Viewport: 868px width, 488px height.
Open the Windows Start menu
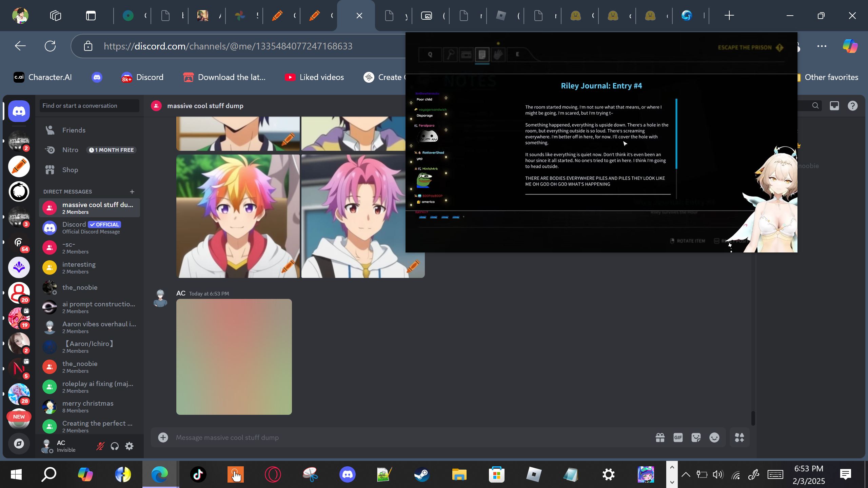point(16,474)
